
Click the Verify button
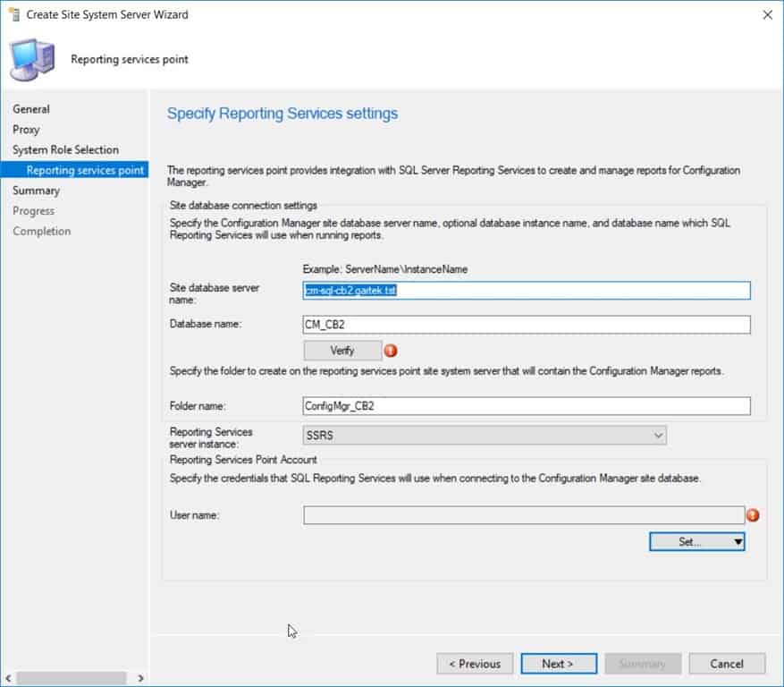coord(343,350)
